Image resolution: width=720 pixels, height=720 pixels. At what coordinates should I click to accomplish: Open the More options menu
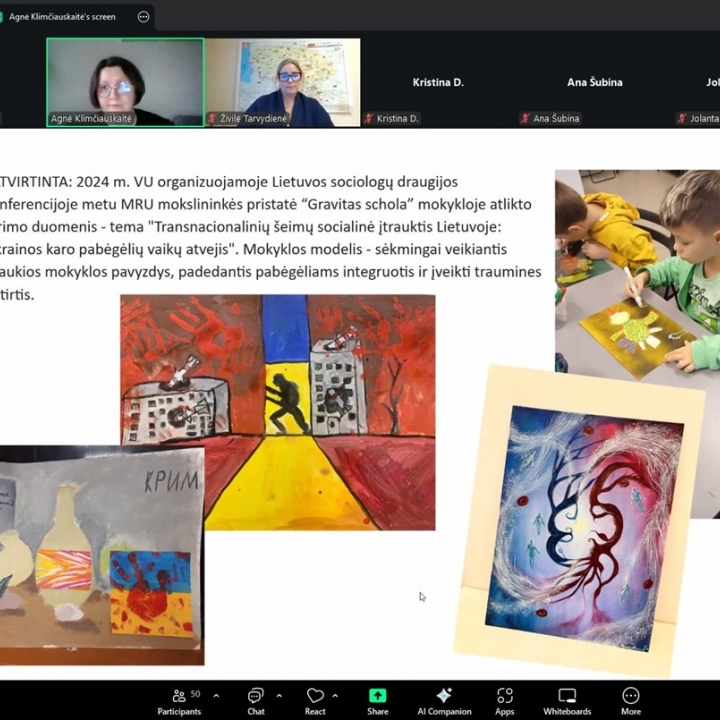pyautogui.click(x=630, y=700)
